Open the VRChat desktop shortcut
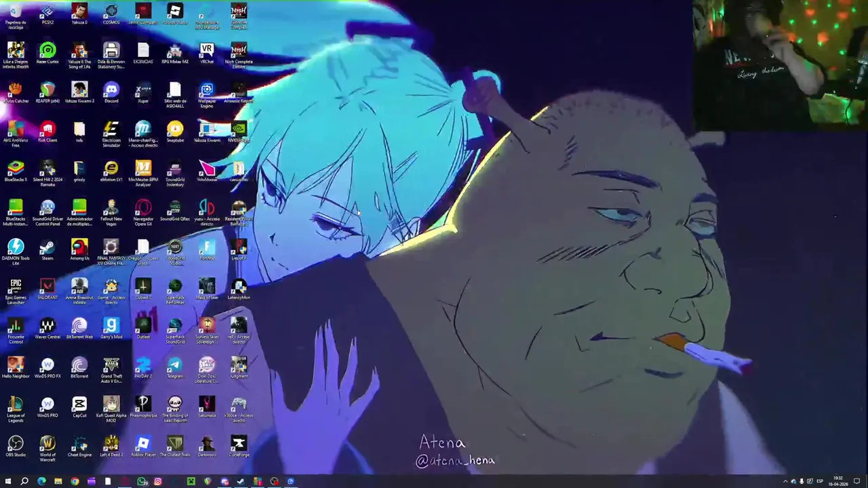This screenshot has height=488, width=868. 207,54
